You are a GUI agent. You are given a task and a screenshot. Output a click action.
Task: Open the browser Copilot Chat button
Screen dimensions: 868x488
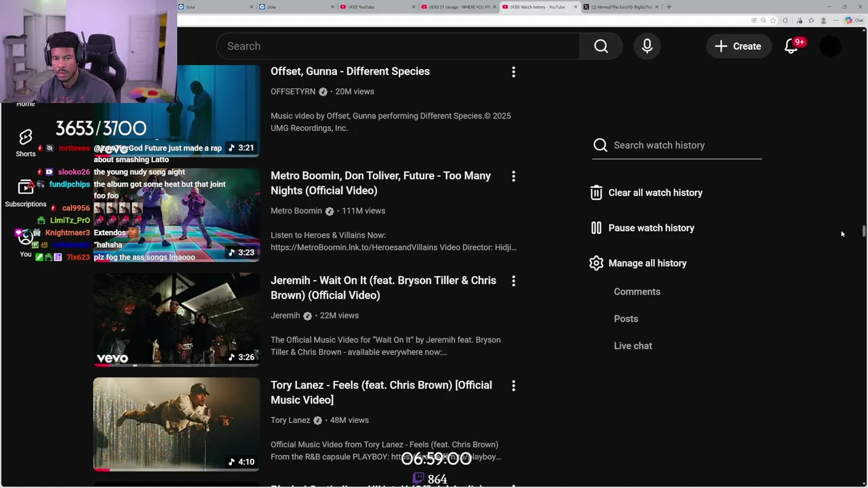click(854, 20)
